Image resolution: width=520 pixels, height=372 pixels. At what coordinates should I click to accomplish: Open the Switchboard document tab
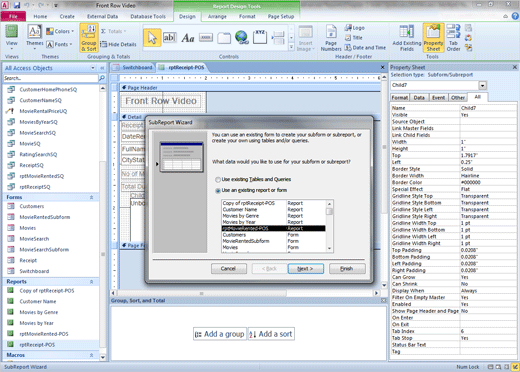click(x=133, y=67)
